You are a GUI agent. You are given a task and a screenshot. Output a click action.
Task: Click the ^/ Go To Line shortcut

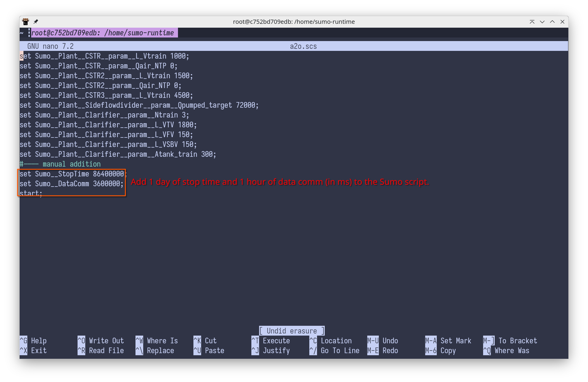click(x=334, y=350)
